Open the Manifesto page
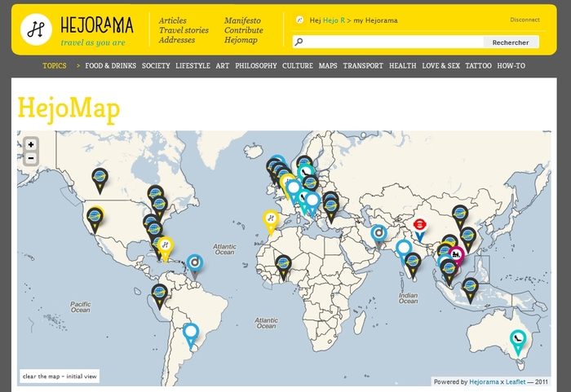This screenshot has height=392, width=571. (242, 20)
